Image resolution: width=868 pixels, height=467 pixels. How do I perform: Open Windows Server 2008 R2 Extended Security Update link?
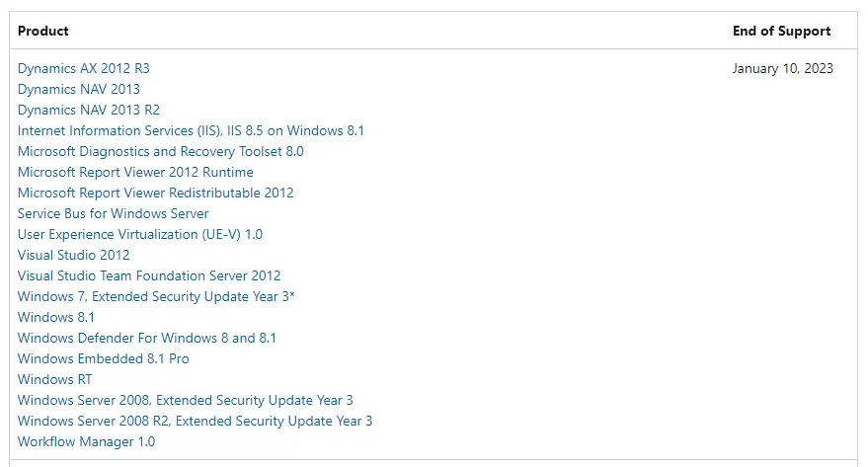click(195, 421)
